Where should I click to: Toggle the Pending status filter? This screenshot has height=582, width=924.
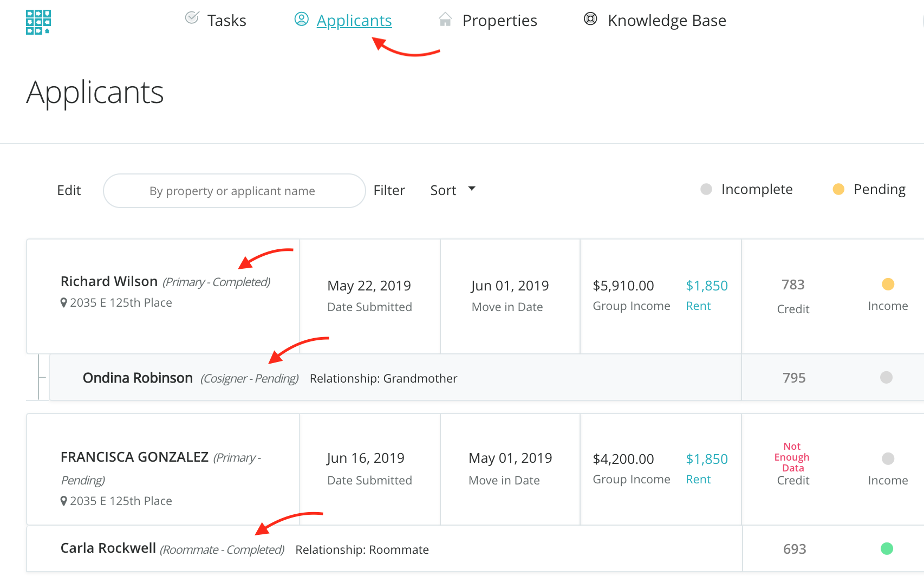pos(869,189)
